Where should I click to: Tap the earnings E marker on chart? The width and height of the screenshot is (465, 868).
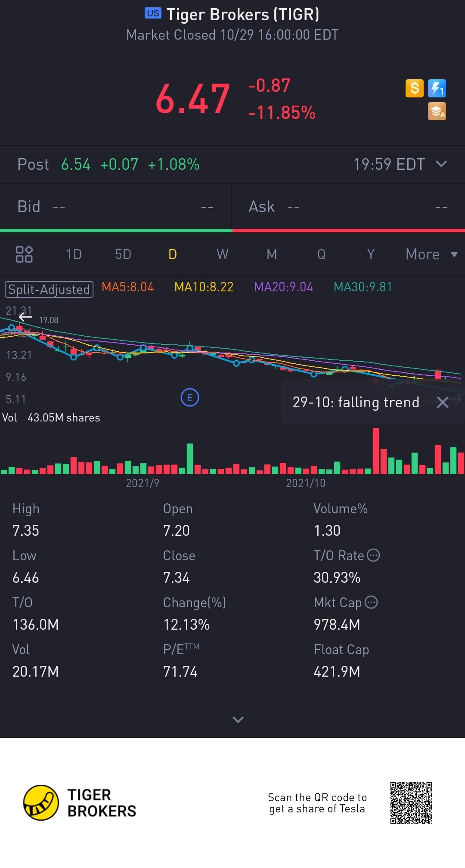(190, 398)
